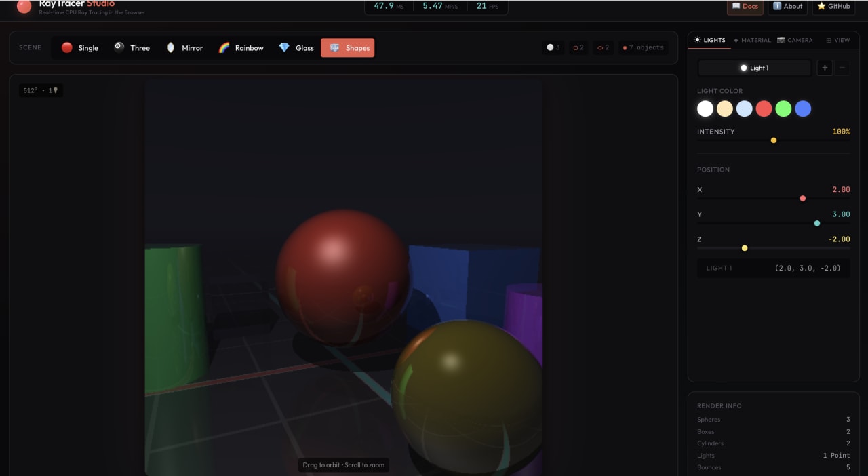Set the blue light color swatch
868x476 pixels.
tap(803, 108)
